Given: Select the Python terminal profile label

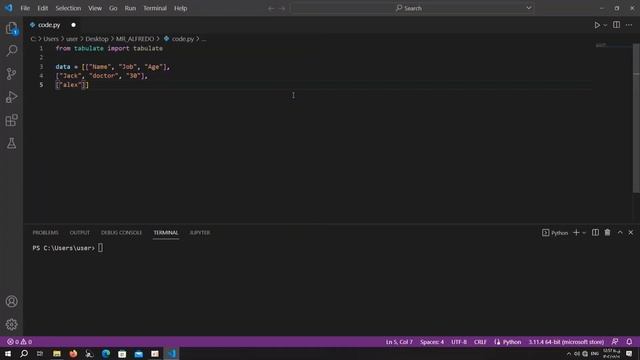Looking at the screenshot, I should 555,233.
